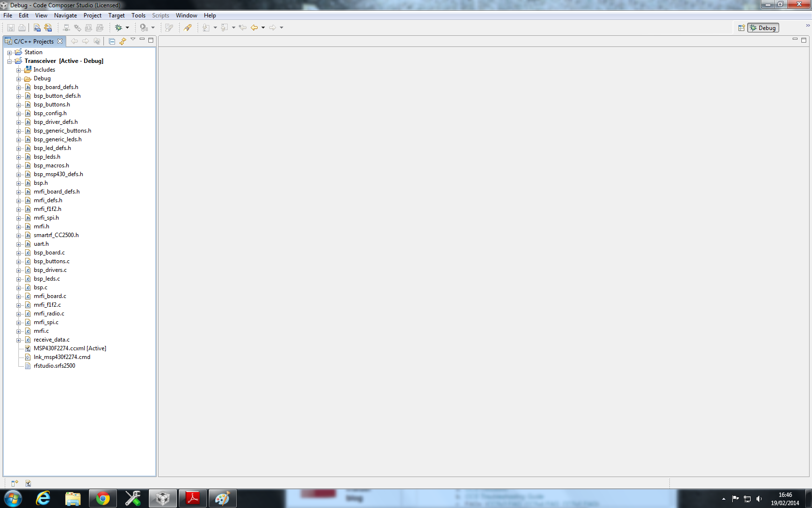The image size is (812, 508).
Task: Expand the Includes folder node
Action: [x=18, y=70]
